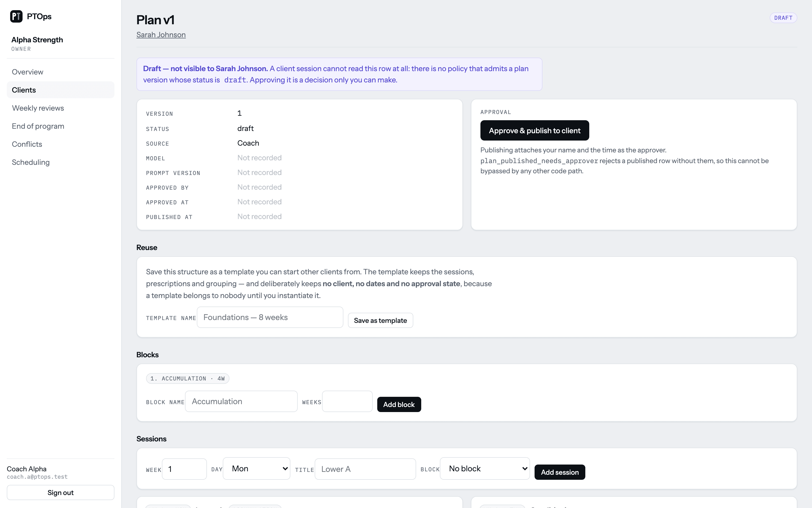
Task: Click the DRAFT status badge
Action: click(783, 18)
